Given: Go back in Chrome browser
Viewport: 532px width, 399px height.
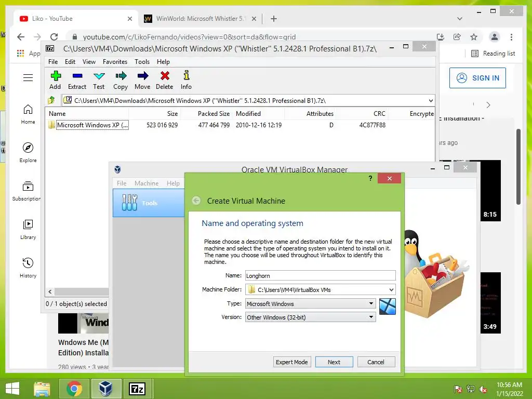Looking at the screenshot, I should tap(21, 37).
